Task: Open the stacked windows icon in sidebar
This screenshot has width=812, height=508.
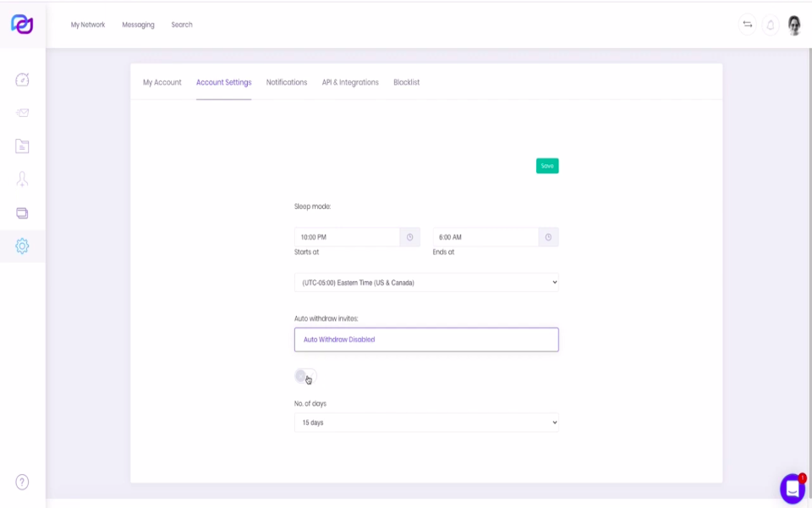Action: click(22, 213)
